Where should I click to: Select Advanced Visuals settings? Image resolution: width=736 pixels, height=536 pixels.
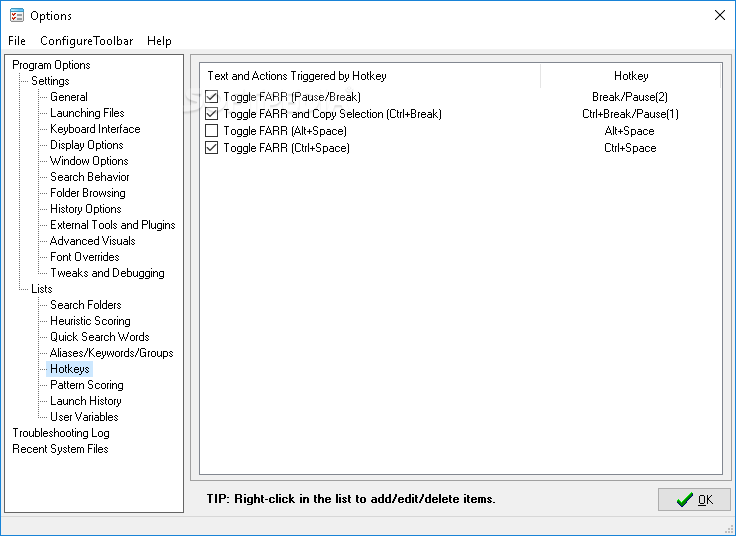92,240
